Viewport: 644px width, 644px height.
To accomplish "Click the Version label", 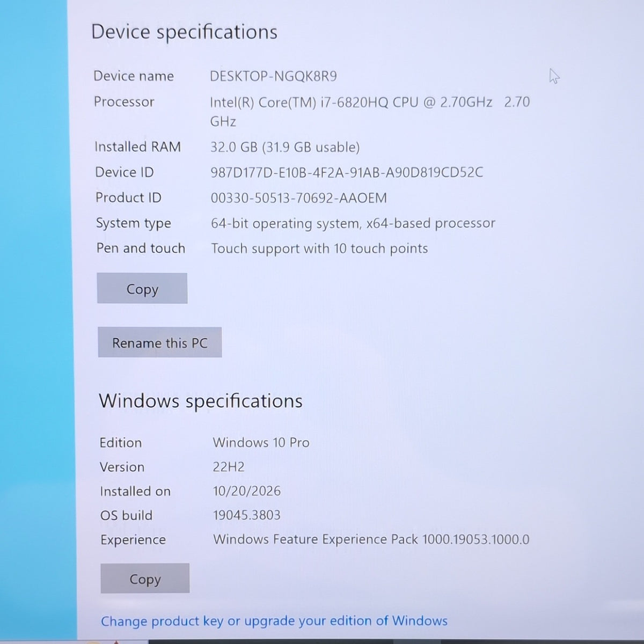I will point(122,467).
